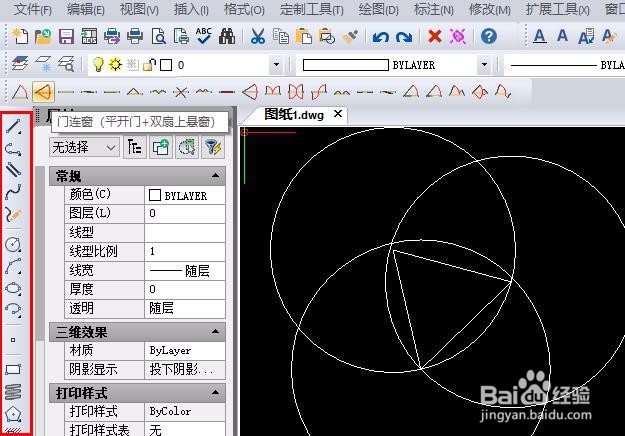Click the 线型比例 value 1
This screenshot has height=436, width=625.
[185, 251]
